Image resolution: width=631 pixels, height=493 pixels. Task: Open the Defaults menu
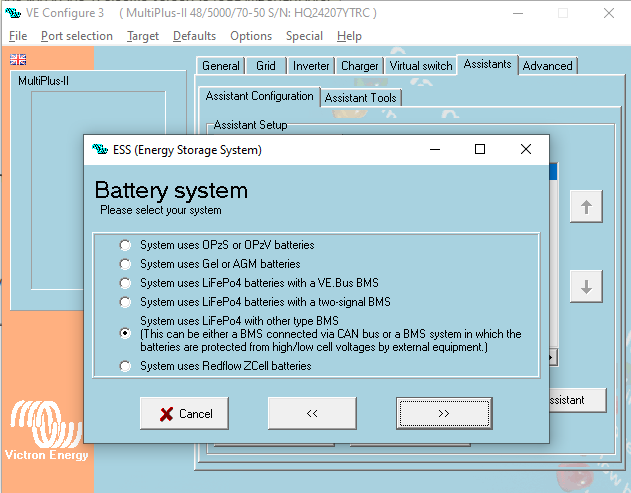(194, 36)
